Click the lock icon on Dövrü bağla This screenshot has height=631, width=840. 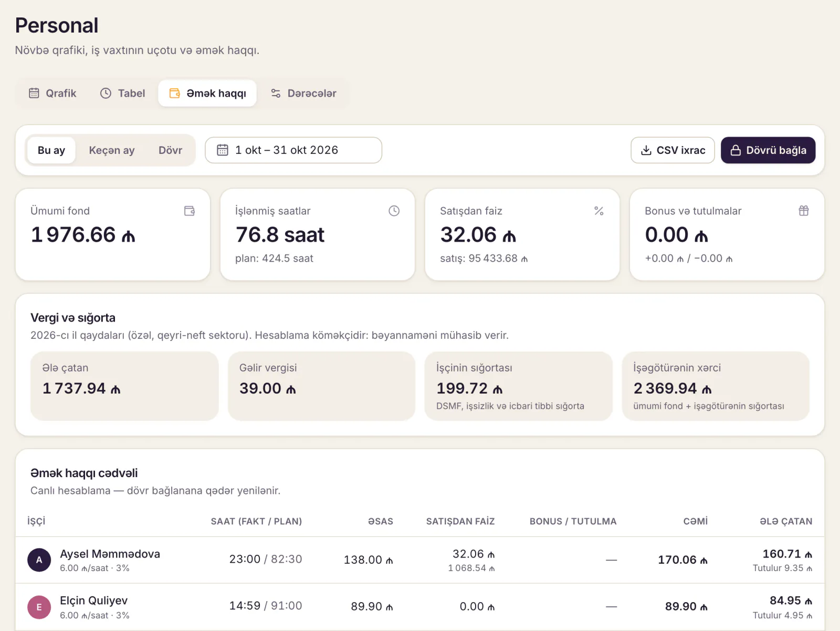[x=736, y=150]
